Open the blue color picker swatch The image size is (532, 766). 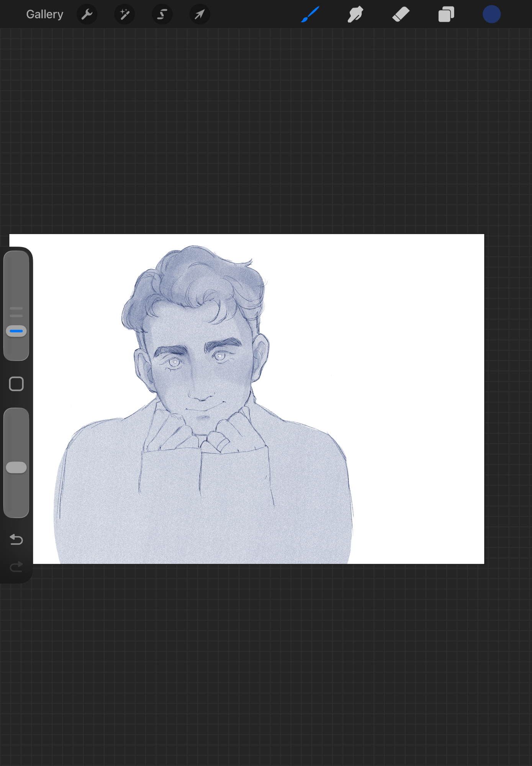click(x=491, y=15)
